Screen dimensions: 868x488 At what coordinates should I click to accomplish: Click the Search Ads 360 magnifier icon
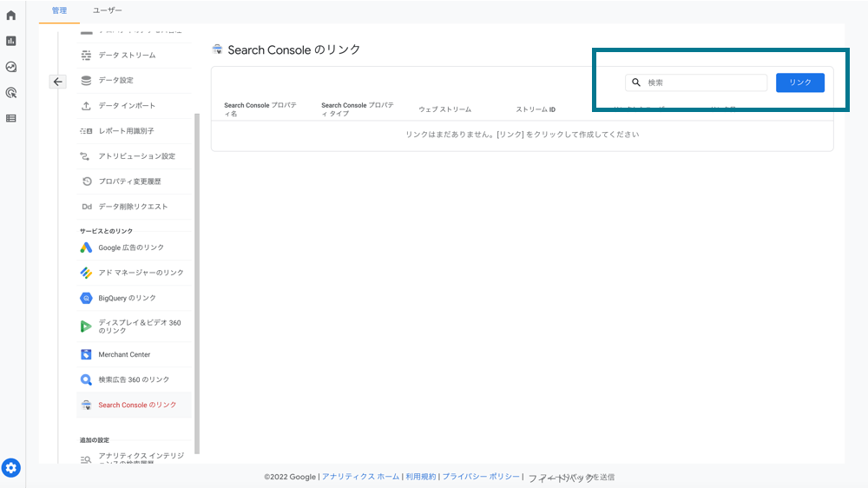[x=86, y=380]
